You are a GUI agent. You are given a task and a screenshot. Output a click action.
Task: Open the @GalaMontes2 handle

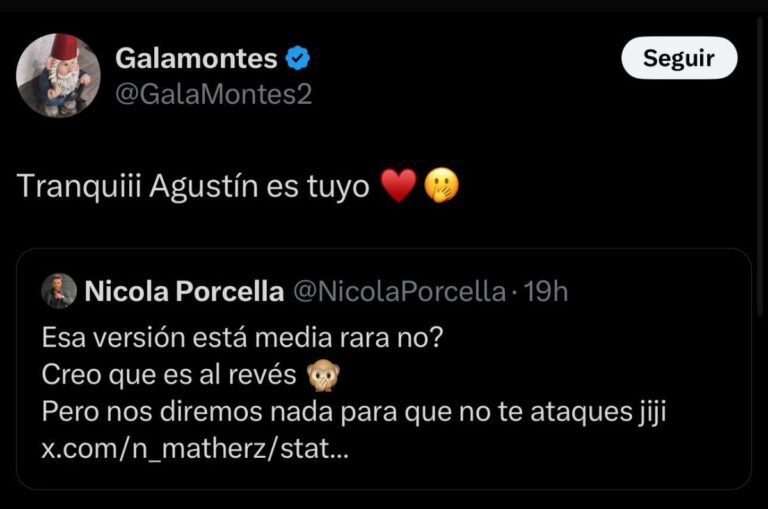point(214,94)
